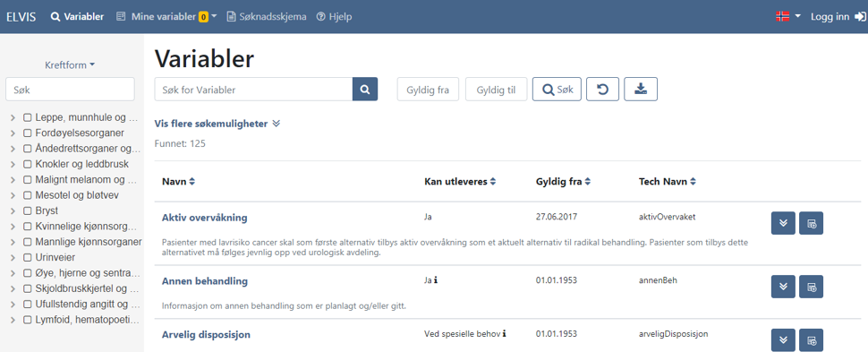Click the download icon button
This screenshot has width=868, height=352.
[x=641, y=90]
